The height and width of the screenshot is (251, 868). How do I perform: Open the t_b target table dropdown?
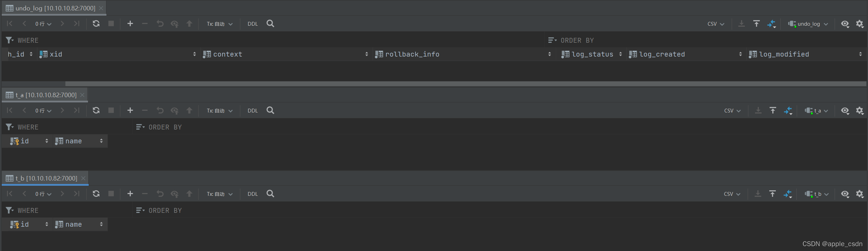click(x=817, y=194)
